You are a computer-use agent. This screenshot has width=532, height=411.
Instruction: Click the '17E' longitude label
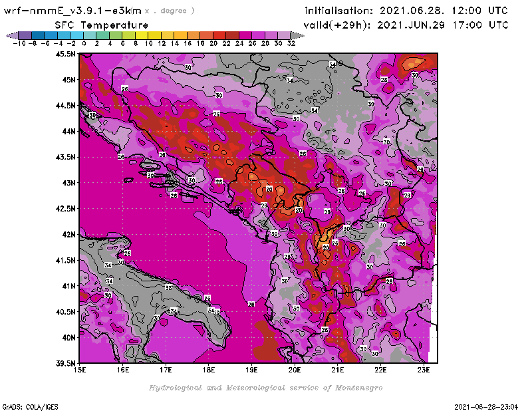pyautogui.click(x=166, y=370)
